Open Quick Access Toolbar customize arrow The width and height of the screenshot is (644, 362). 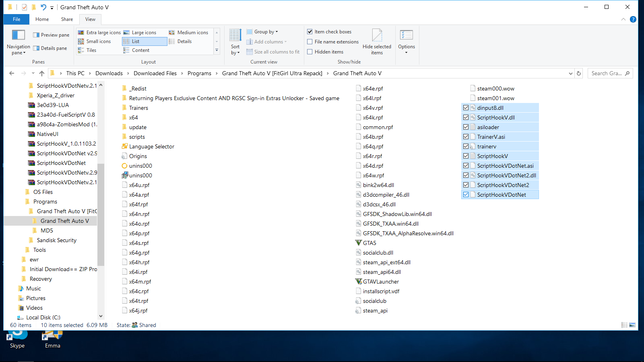[52, 8]
